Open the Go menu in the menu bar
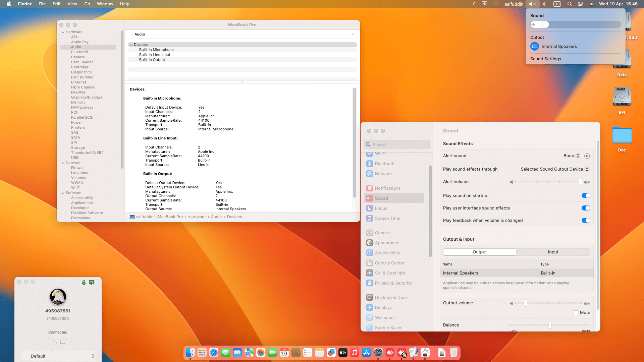This screenshot has width=644, height=362. pyautogui.click(x=87, y=4)
